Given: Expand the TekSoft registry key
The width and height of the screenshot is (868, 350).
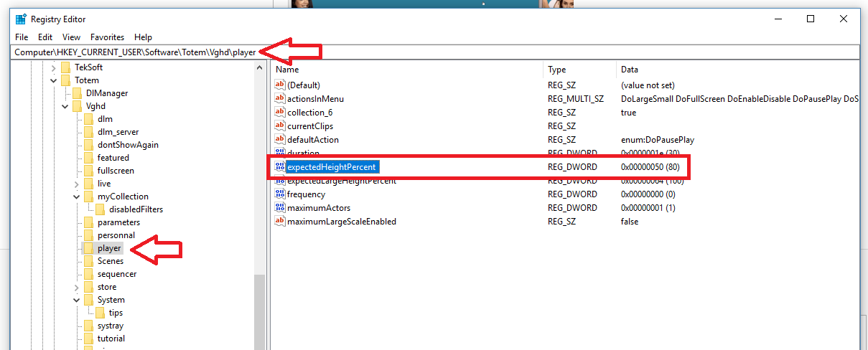Looking at the screenshot, I should click(54, 67).
